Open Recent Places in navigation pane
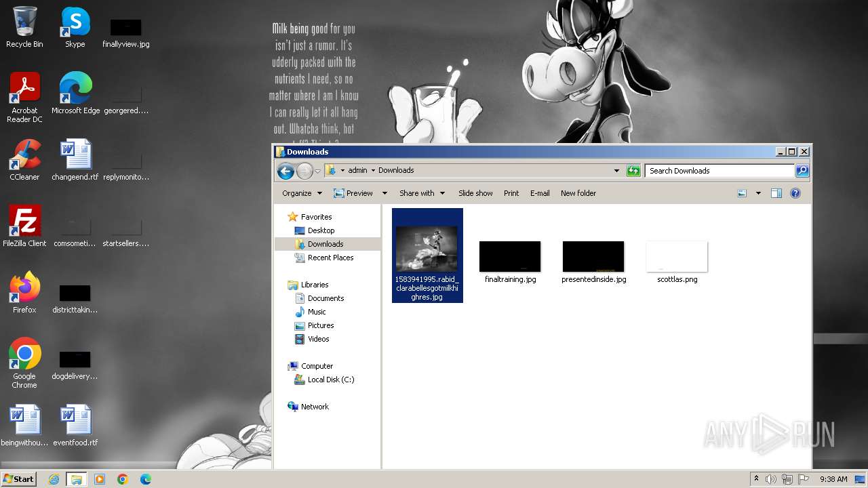 click(330, 258)
